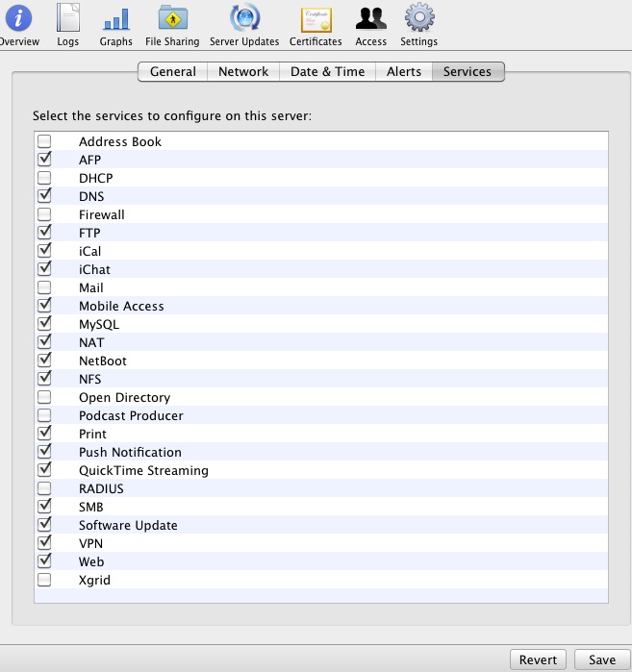
Task: Select the 'Xgrid' row label
Action: pyautogui.click(x=95, y=581)
